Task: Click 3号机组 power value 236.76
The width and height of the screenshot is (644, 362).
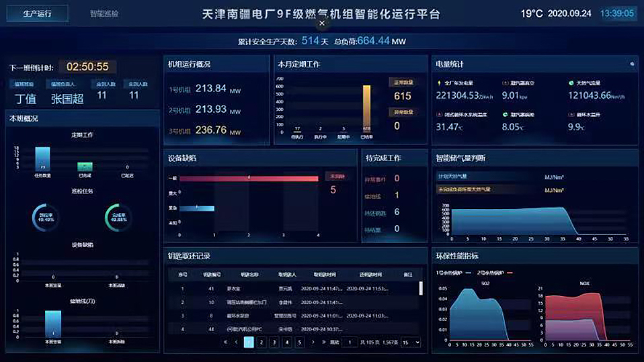Action: click(x=210, y=130)
